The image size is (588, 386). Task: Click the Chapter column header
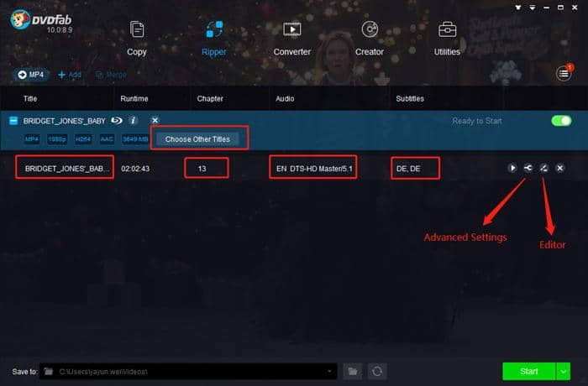coord(210,98)
